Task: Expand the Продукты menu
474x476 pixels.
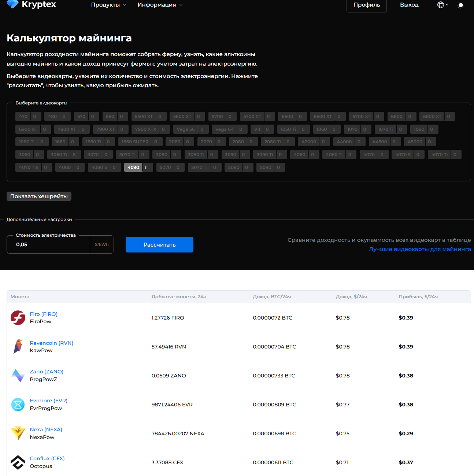Action: (x=108, y=5)
